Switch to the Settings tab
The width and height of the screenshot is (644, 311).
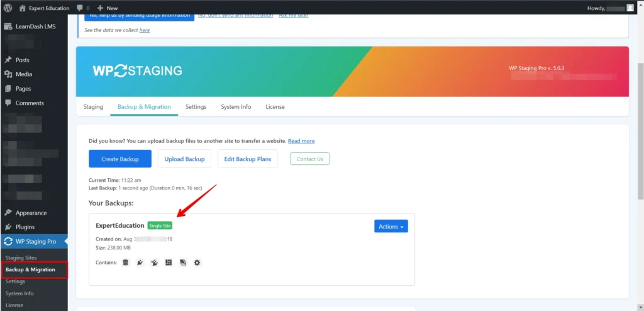point(196,106)
